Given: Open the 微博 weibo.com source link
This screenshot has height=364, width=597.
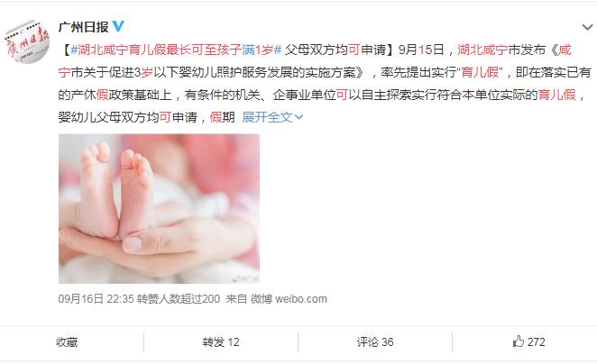Looking at the screenshot, I should point(289,299).
